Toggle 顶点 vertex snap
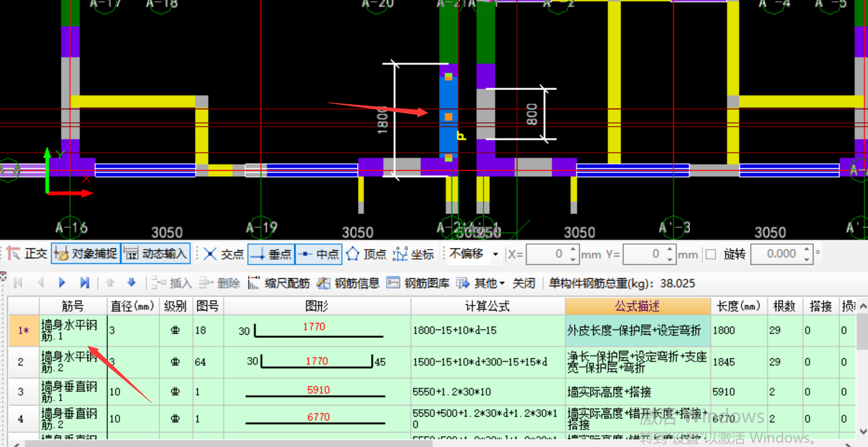The image size is (868, 447). coord(366,254)
